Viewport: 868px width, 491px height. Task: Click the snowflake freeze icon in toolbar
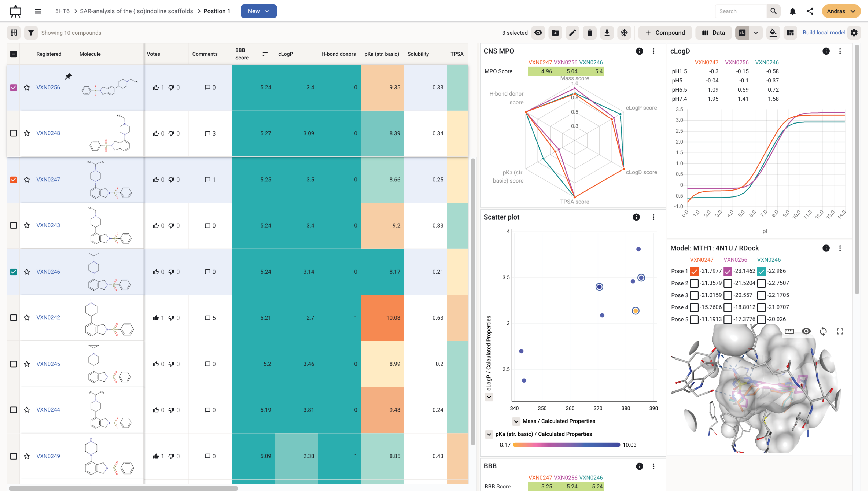[x=624, y=33]
